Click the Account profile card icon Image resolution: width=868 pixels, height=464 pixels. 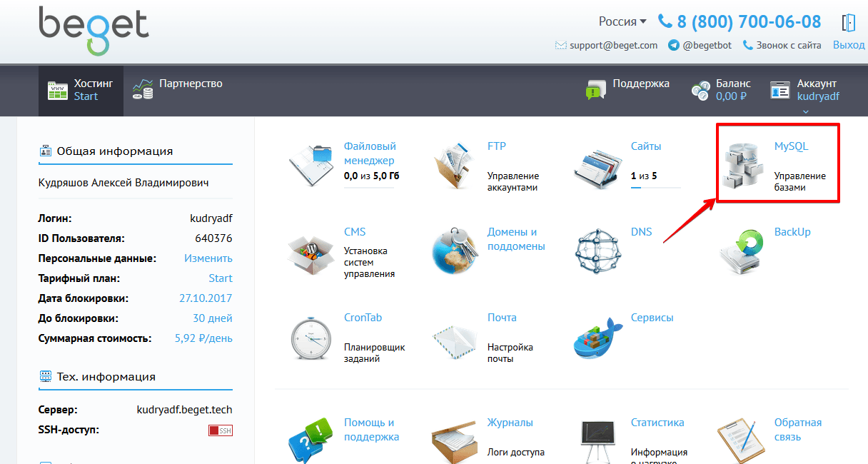[x=780, y=90]
